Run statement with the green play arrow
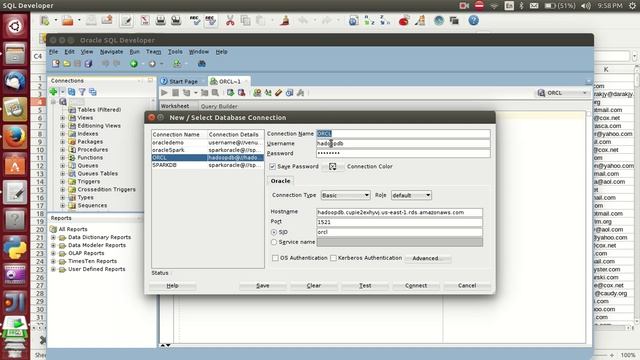 [x=164, y=93]
